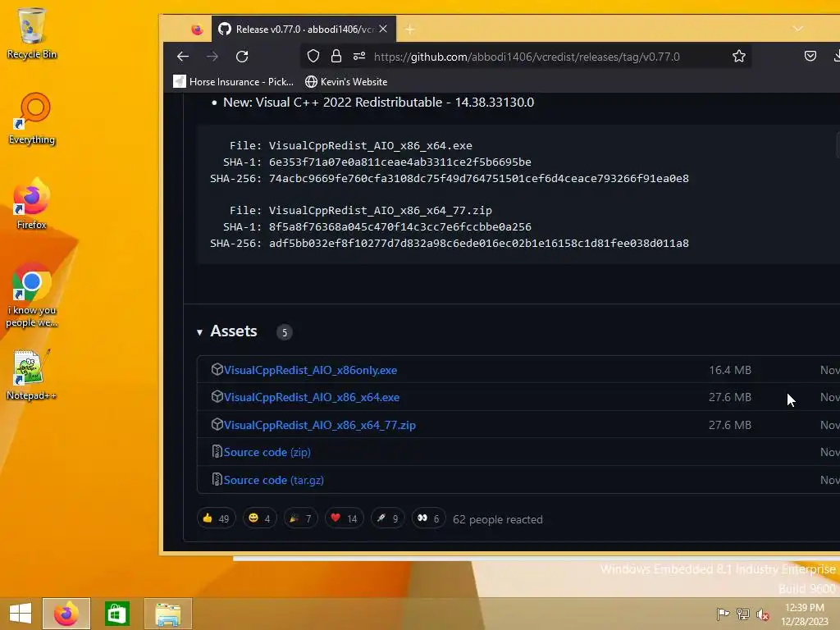Download VisualCppRedist_AIO_x86_x64.exe
This screenshot has width=840, height=630.
pos(311,398)
